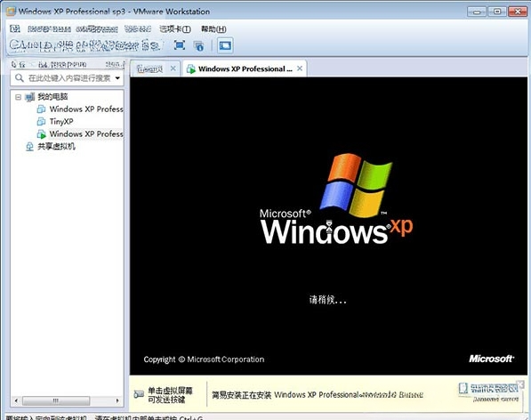Viewport: 531px width, 420px height.
Task: Click the library search input field
Action: [68, 78]
